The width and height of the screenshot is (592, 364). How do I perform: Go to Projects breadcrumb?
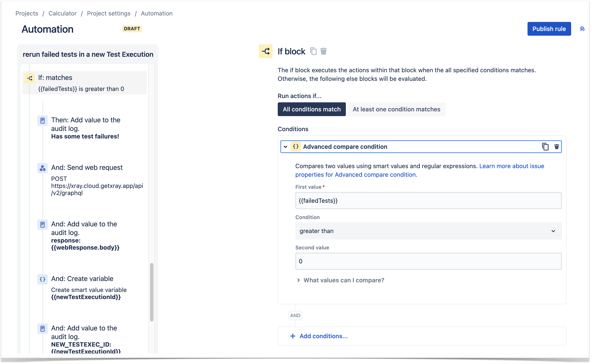click(x=27, y=13)
